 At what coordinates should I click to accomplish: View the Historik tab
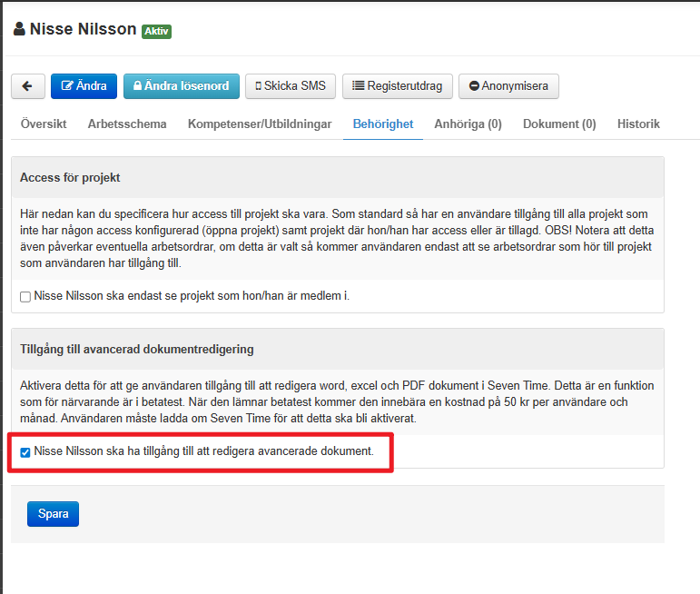click(x=638, y=124)
